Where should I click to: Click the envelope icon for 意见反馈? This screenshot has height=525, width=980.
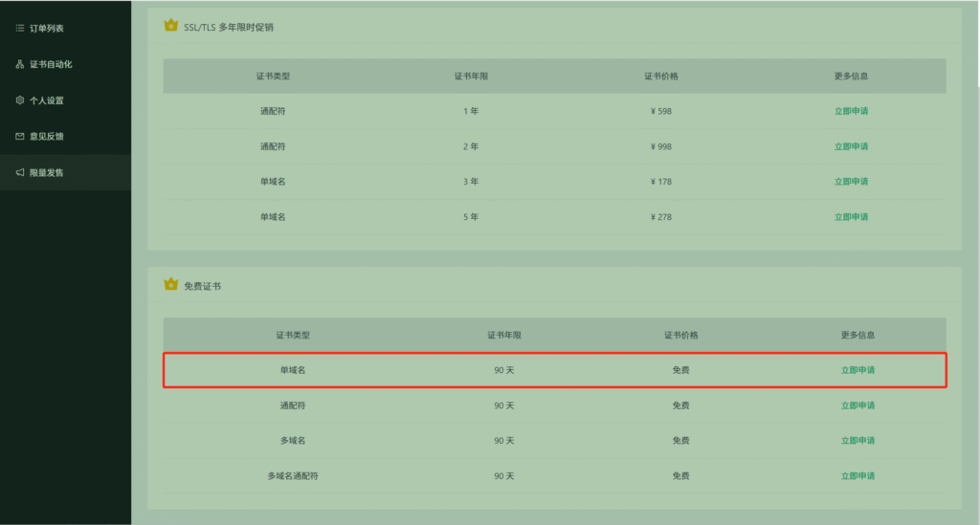20,137
